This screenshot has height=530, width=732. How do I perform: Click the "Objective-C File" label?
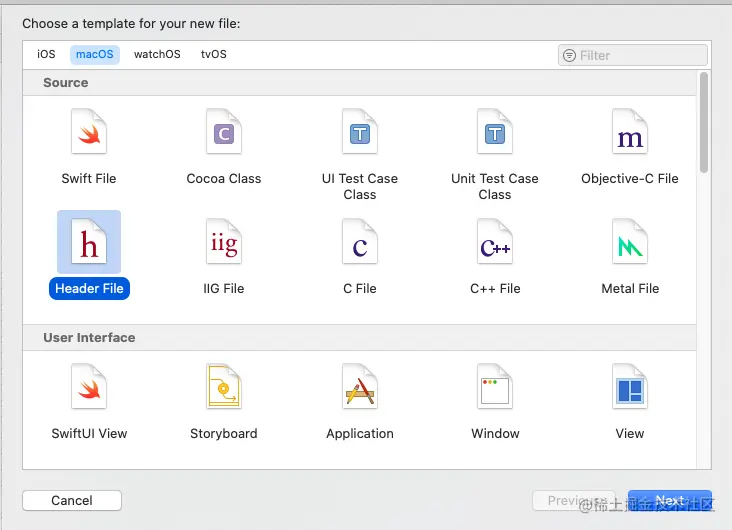coord(630,178)
